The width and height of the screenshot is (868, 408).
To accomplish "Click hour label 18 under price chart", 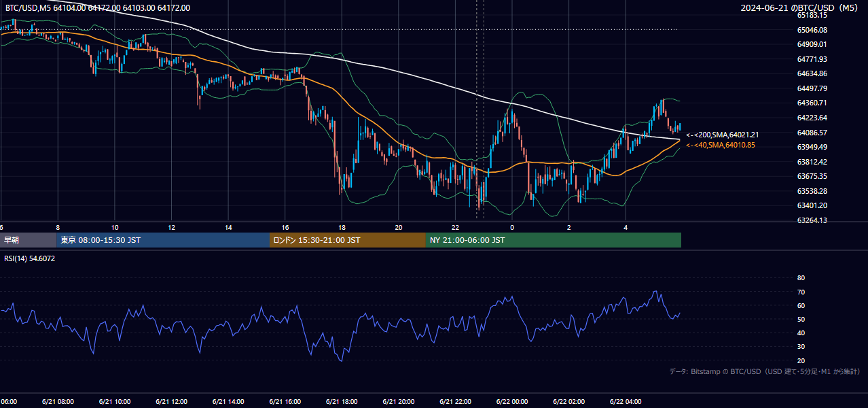I will tap(342, 227).
